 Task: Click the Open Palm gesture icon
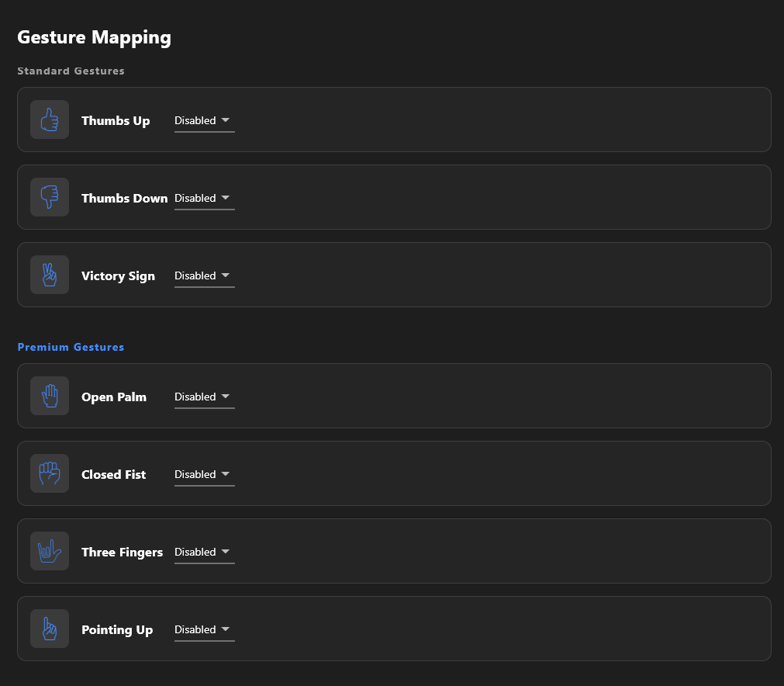50,396
